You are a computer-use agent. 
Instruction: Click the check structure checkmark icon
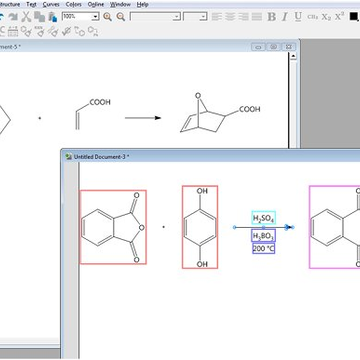point(66,31)
